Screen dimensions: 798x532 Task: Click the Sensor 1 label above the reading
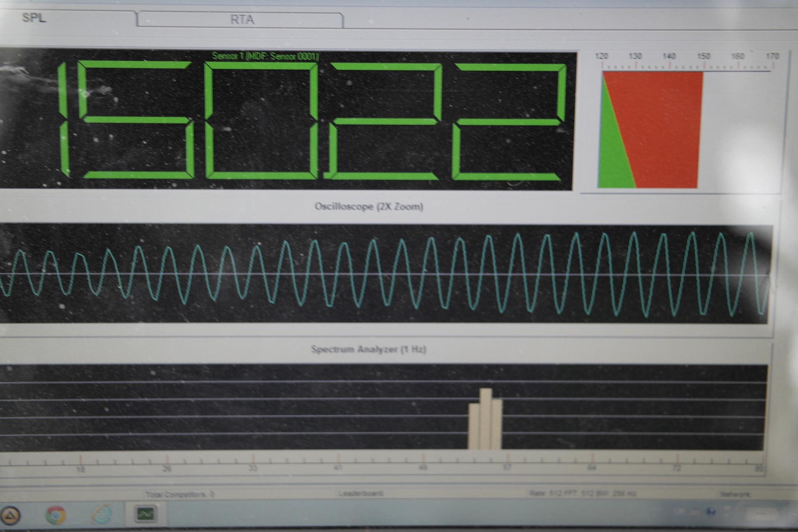(x=265, y=57)
